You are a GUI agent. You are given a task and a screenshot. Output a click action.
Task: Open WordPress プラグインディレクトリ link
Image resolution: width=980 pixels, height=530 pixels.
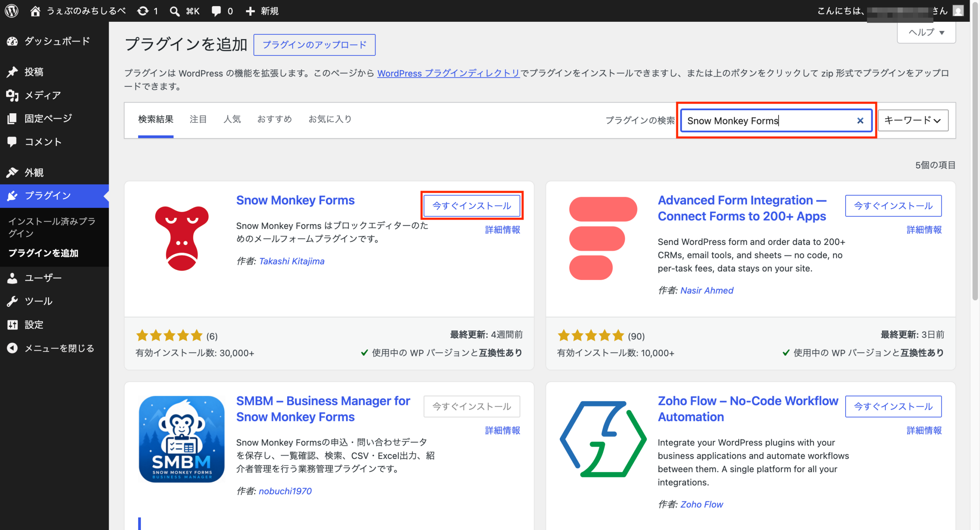(x=448, y=73)
